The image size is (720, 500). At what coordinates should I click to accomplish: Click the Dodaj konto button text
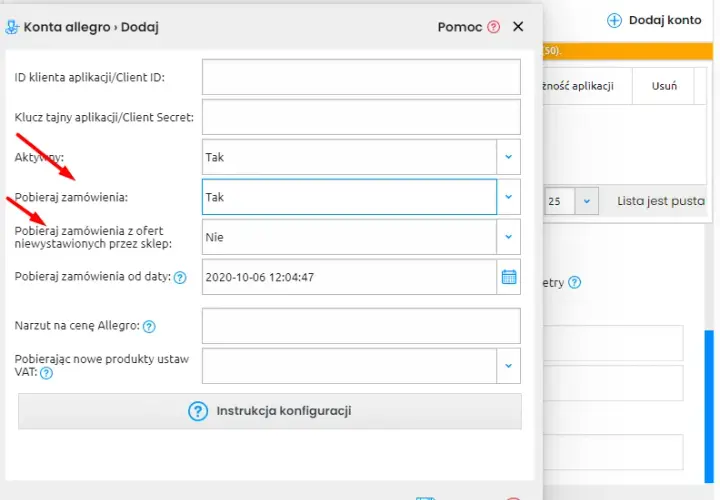click(665, 20)
